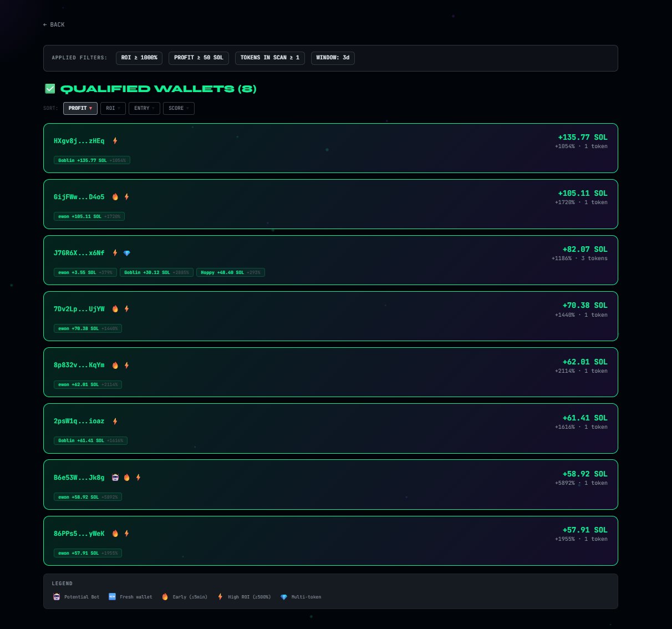Click the fire icon on B6e53W...Jk8g
Viewport: 672px width, 629px height.
click(127, 478)
